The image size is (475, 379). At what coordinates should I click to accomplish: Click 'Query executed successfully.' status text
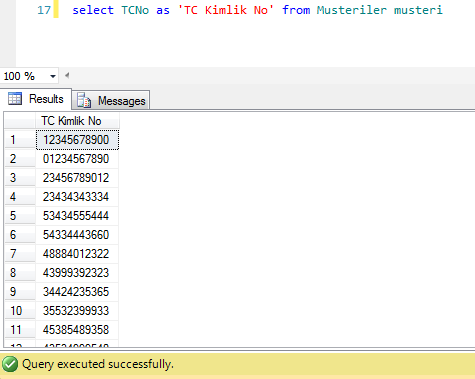pyautogui.click(x=98, y=364)
